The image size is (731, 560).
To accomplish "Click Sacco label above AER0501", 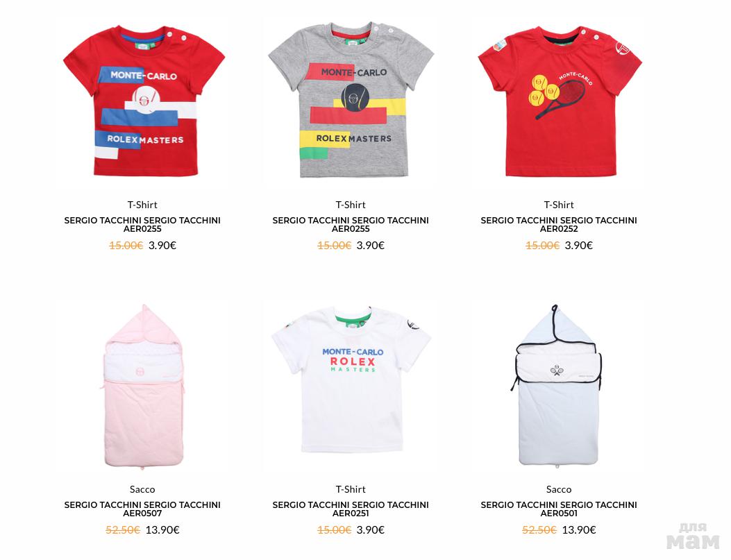I will point(559,489).
